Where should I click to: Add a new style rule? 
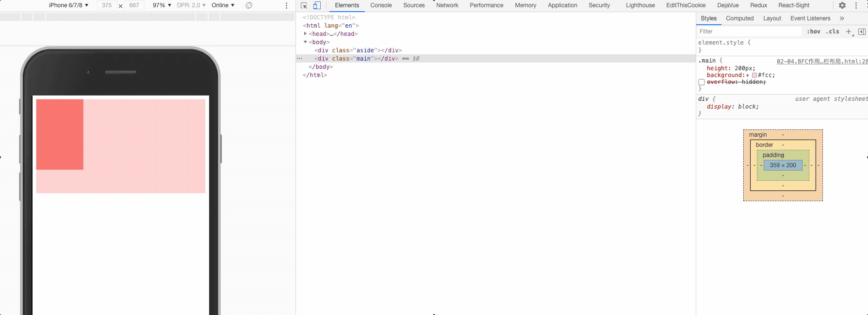849,31
